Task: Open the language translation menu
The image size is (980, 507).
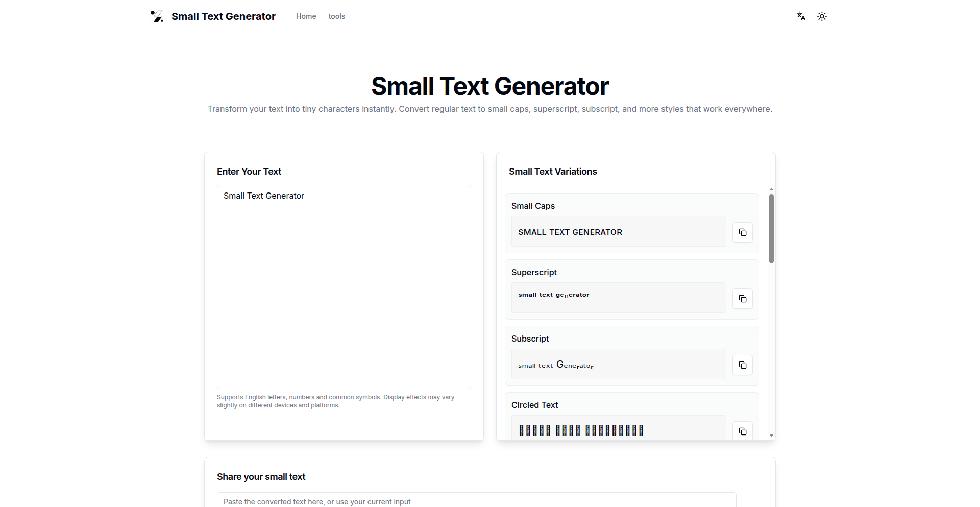Action: pyautogui.click(x=801, y=16)
